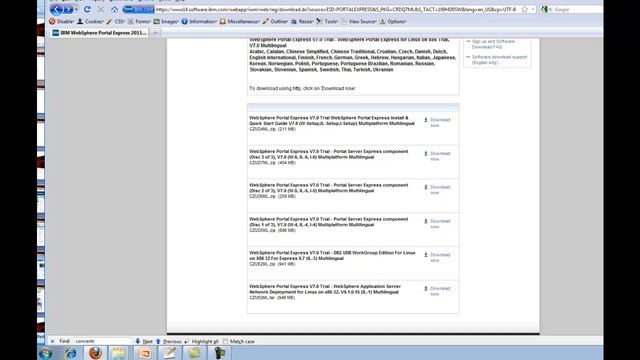The height and width of the screenshot is (360, 640).
Task: Toggle Highlight all in the Find bar
Action: (201, 341)
